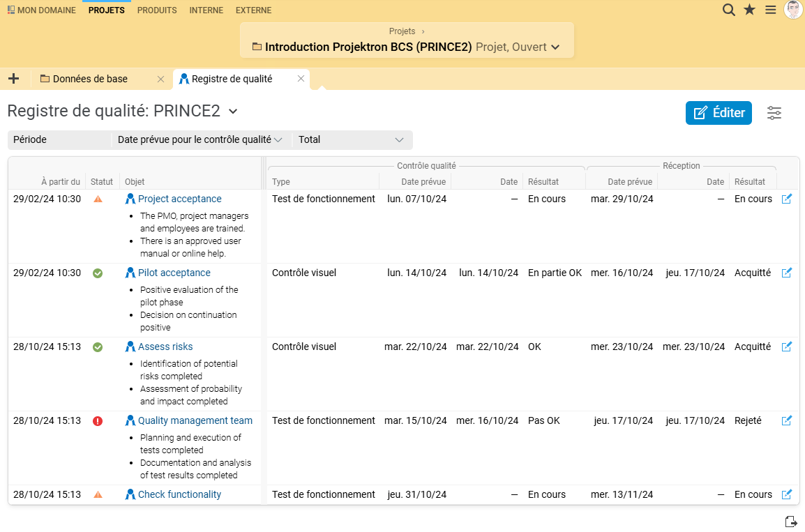Screen dimensions: 805x532
Task: Click the person icon beside Pilot acceptance
Action: pos(130,273)
